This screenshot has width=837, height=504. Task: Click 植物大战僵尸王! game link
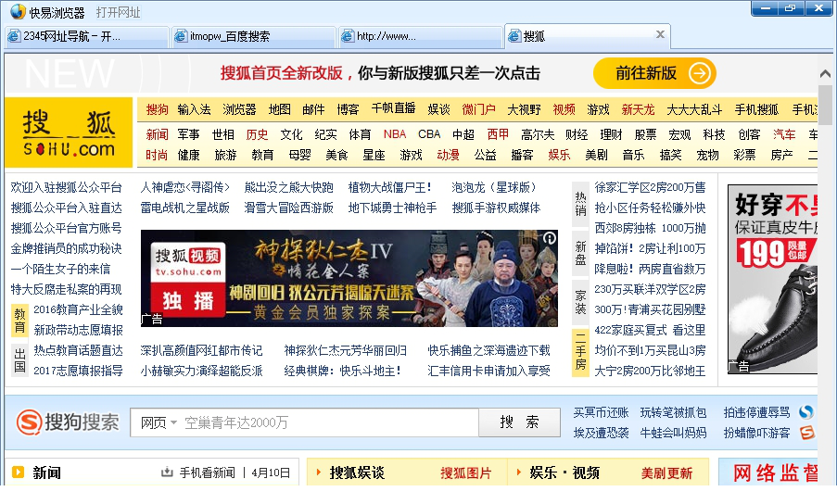[x=389, y=188]
